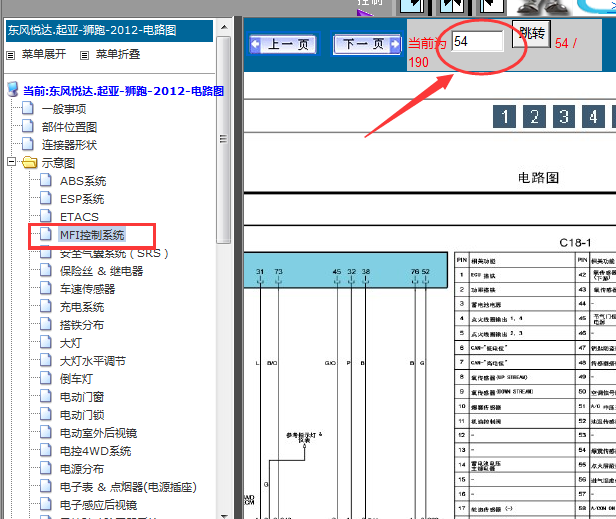Click the 东风悦达.起亚-狮跑-2012-电路图 header title
The image size is (616, 519).
tap(92, 30)
